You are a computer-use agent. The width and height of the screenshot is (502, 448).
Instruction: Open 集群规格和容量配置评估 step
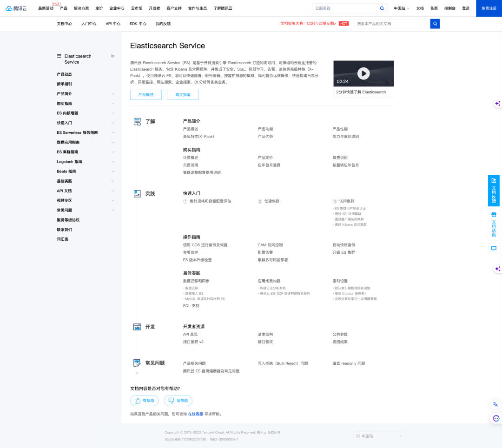pos(211,201)
